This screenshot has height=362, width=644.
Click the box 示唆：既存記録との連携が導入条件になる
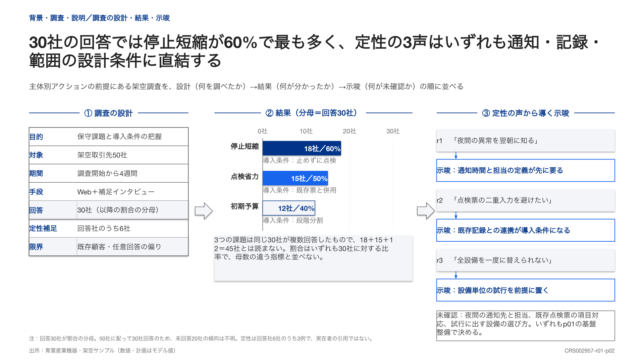526,230
